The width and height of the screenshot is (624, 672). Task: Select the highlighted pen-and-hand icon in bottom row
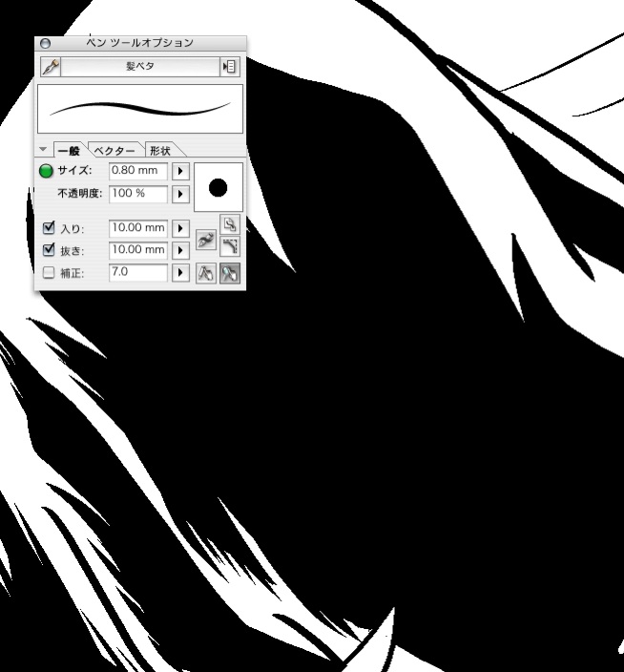point(230,273)
